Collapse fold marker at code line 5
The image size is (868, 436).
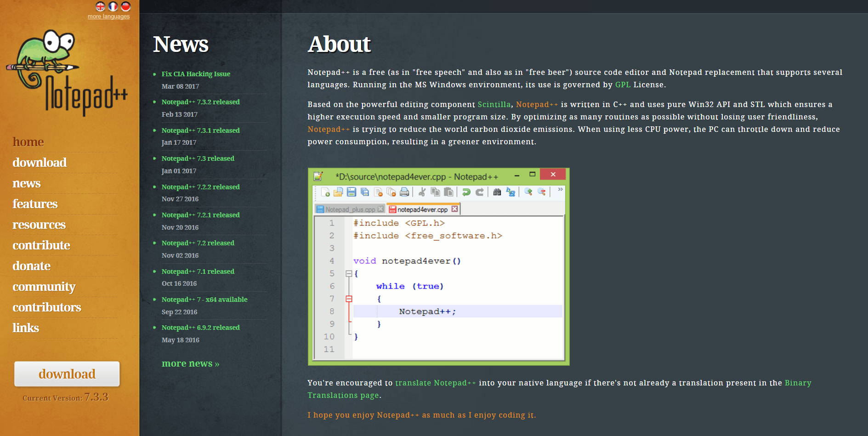pos(349,273)
